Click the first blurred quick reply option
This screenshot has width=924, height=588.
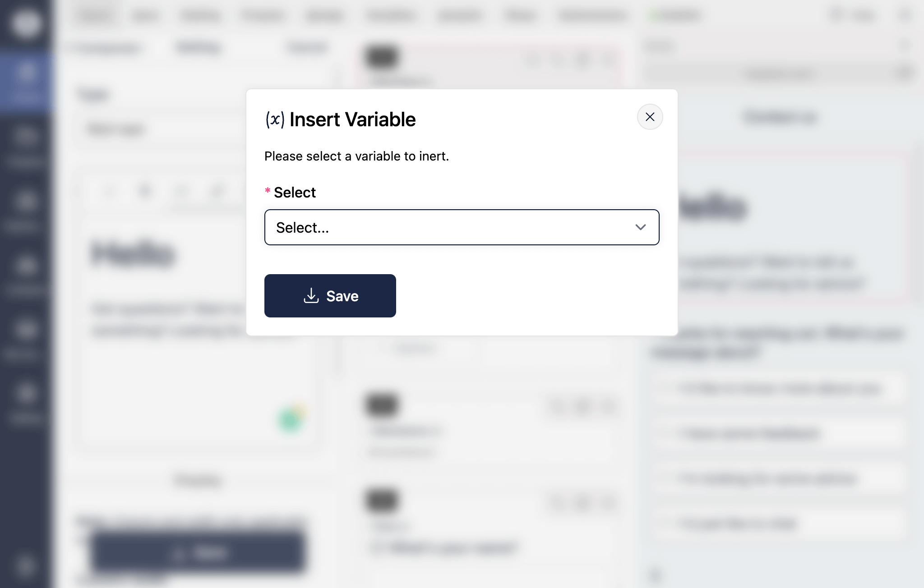coord(779,389)
